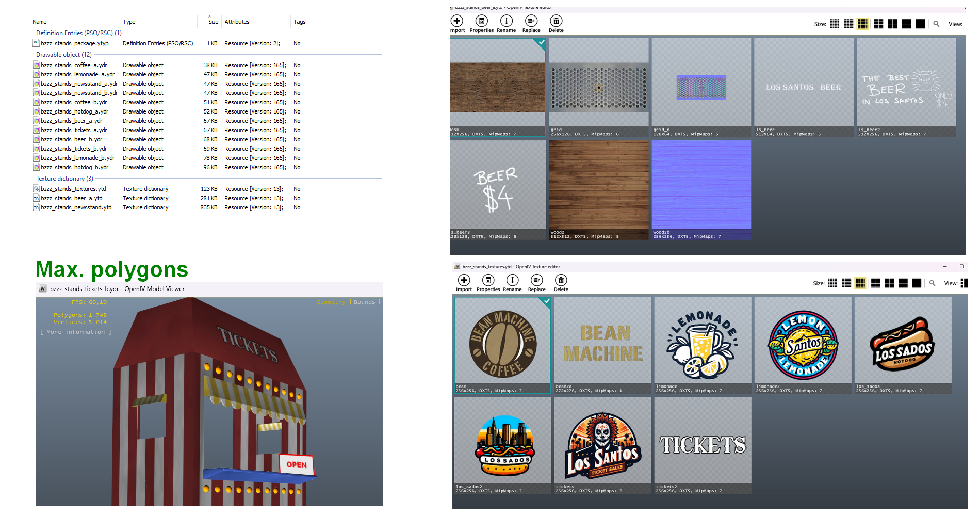
Task: Select the los_sados hotdog thumbnail
Action: pyautogui.click(x=903, y=345)
